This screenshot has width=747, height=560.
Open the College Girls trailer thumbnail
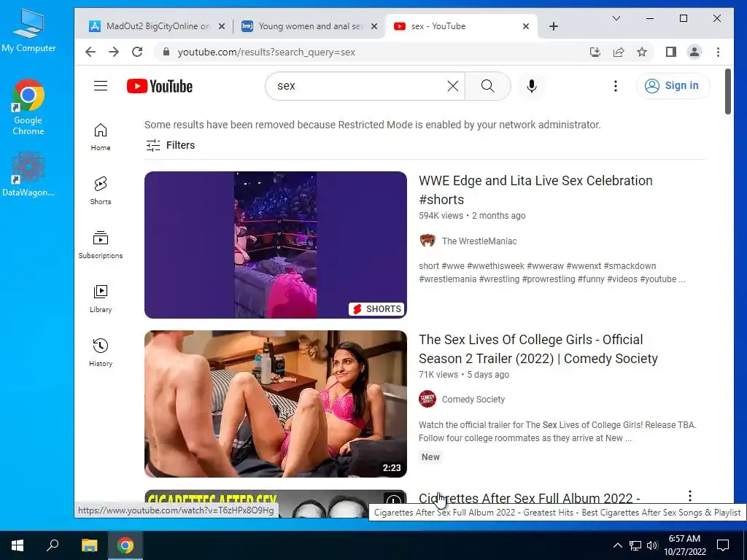pyautogui.click(x=275, y=404)
